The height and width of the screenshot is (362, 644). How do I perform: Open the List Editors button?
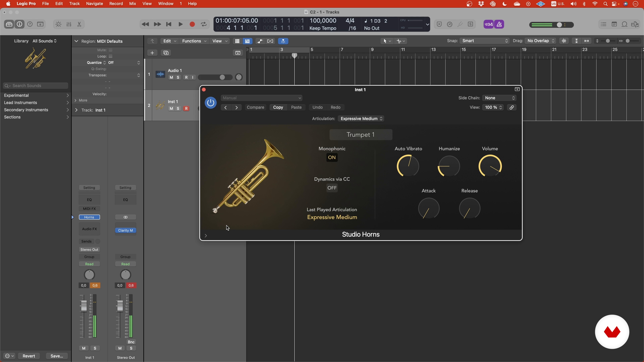click(604, 24)
